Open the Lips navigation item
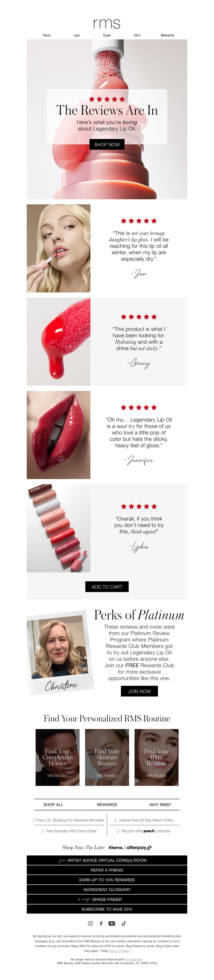This screenshot has height=980, width=214. coord(77,35)
